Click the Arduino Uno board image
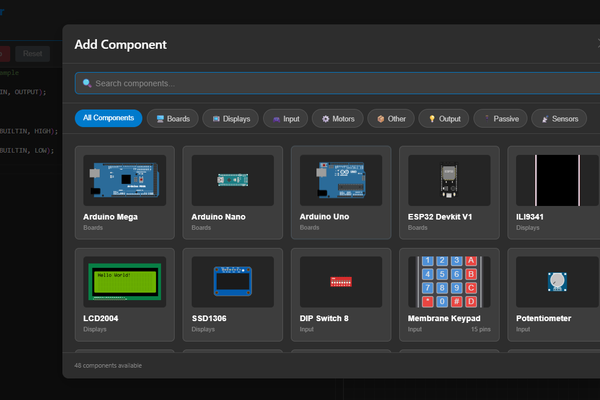Screen dimensions: 600x400 (341, 180)
